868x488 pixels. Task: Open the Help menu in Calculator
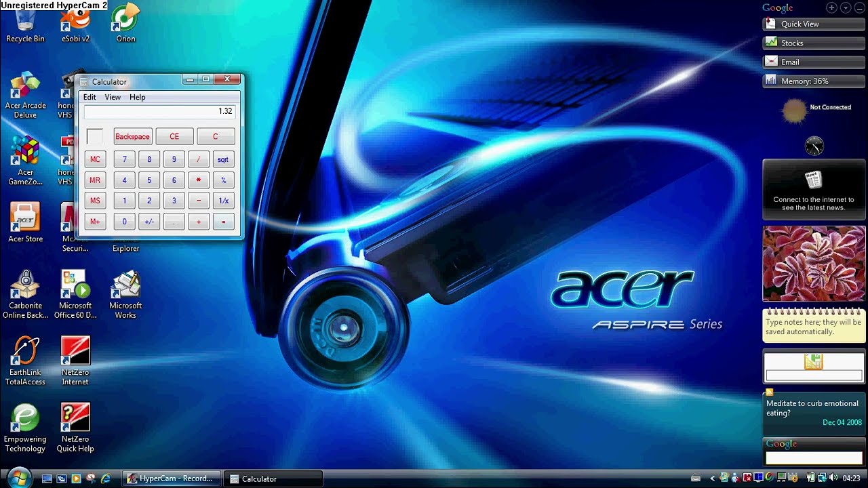tap(138, 97)
